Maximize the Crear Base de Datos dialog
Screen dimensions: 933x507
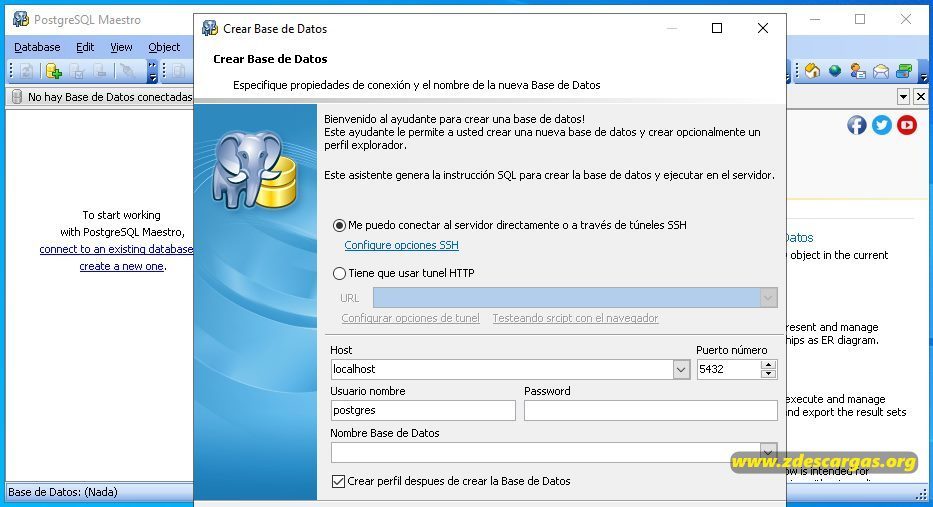717,28
